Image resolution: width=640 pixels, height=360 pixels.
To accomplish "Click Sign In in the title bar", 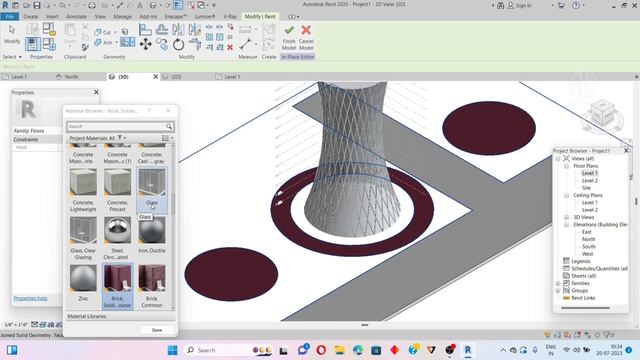I will click(x=524, y=5).
